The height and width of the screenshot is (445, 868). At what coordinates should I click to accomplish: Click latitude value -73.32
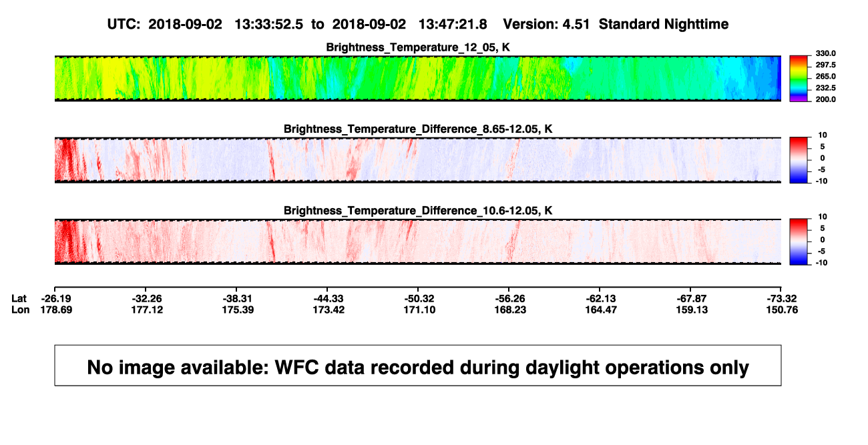point(782,298)
